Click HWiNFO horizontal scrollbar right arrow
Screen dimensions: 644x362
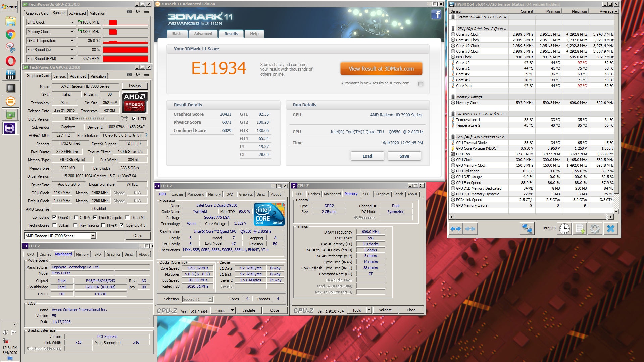611,217
